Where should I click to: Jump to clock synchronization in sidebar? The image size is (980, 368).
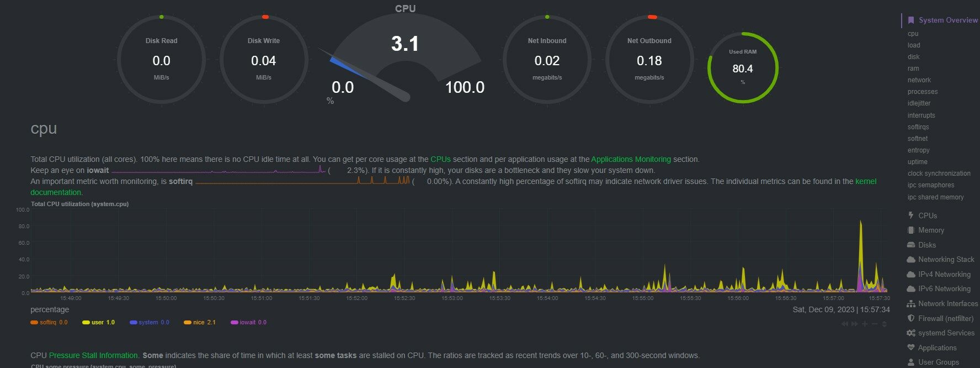pyautogui.click(x=939, y=174)
